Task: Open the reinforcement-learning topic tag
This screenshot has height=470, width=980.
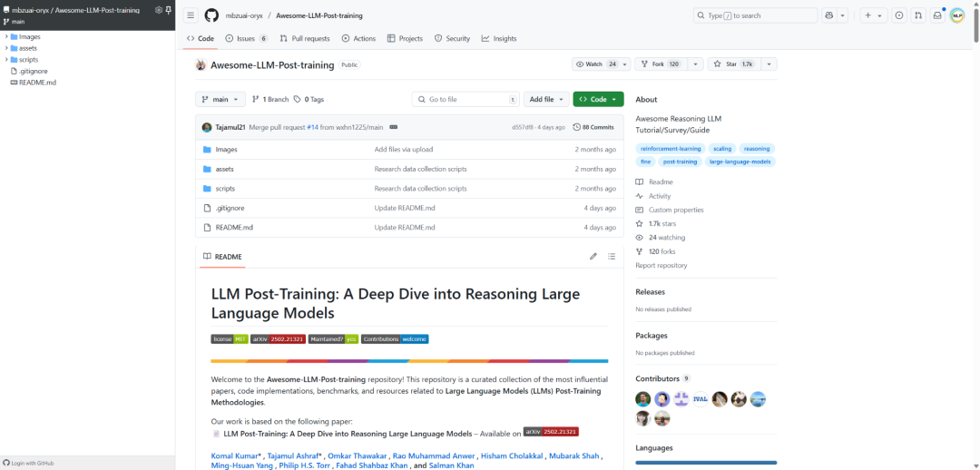Action: click(x=671, y=149)
